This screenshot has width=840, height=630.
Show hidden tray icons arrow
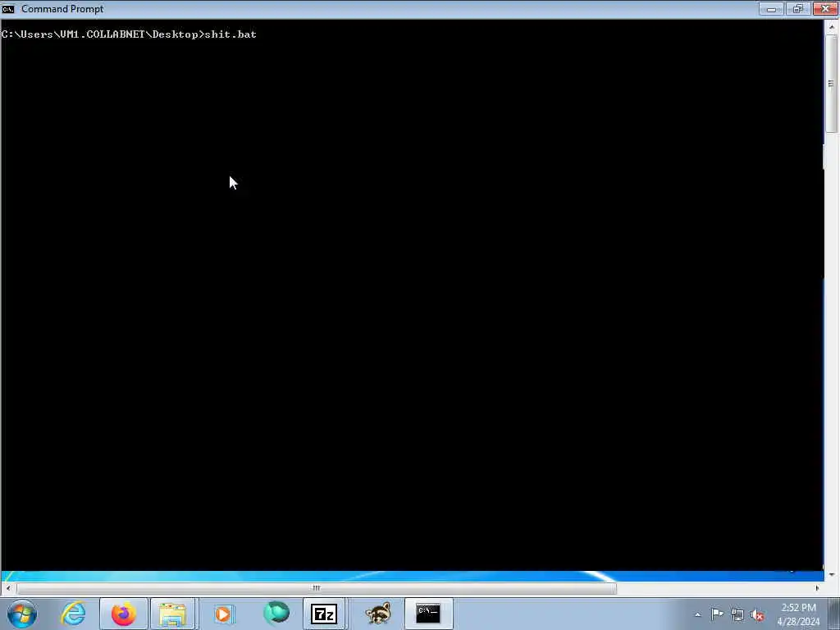(x=697, y=614)
